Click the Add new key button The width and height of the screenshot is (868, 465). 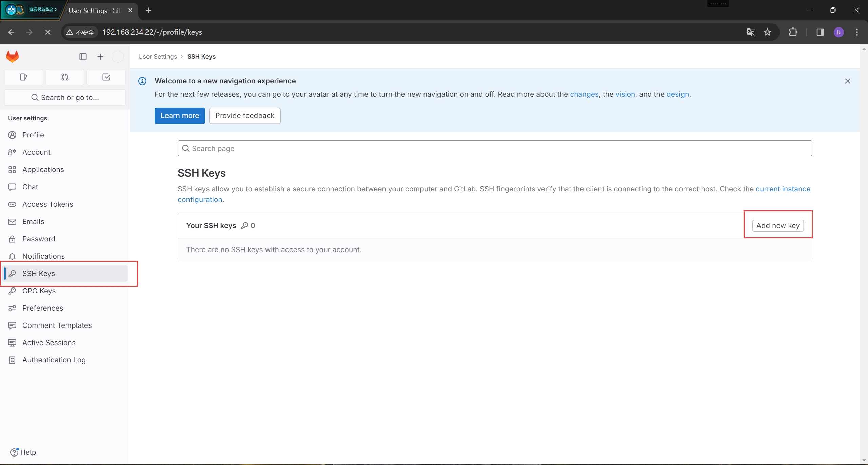778,225
